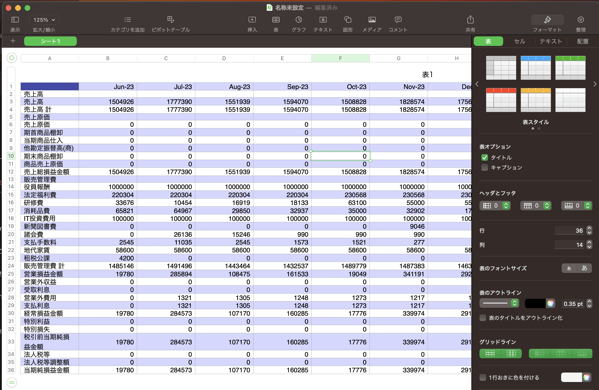The height and width of the screenshot is (390, 599).
Task: Click the 0.35 pt outline width stepper
Action: coord(589,303)
